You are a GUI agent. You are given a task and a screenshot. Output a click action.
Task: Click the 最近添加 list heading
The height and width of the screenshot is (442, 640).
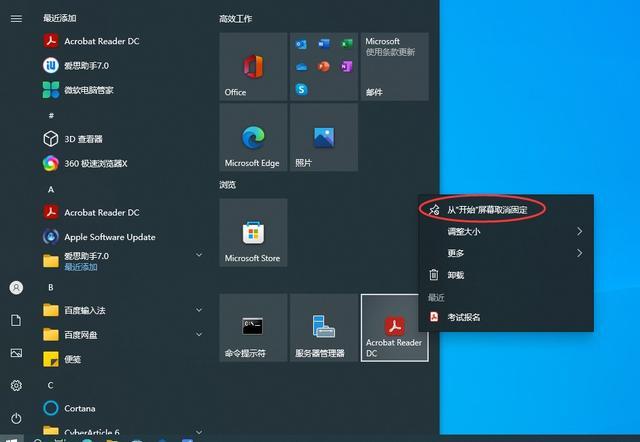pos(60,18)
